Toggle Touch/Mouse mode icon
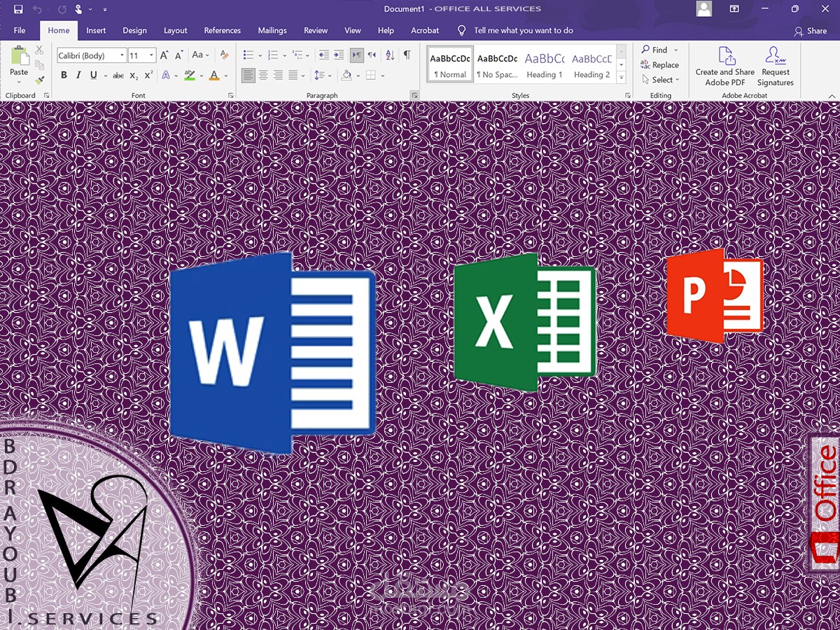This screenshot has height=630, width=840. click(x=78, y=9)
